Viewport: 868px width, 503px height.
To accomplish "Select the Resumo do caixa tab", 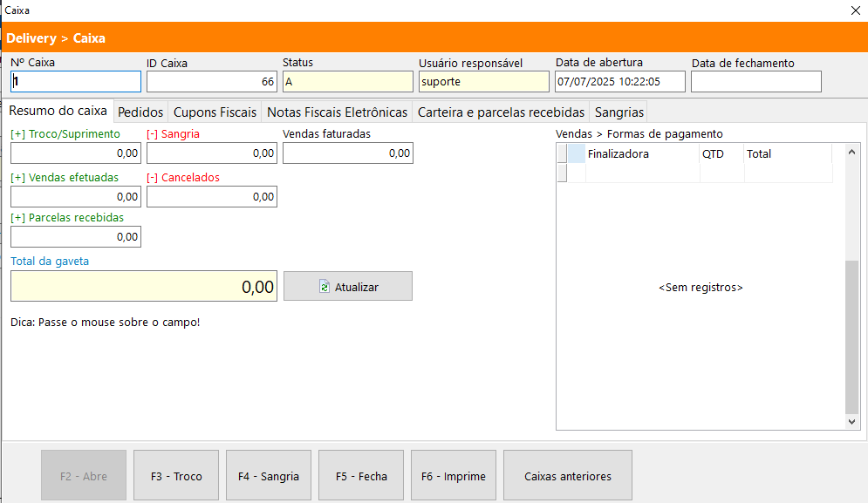I will (x=58, y=112).
